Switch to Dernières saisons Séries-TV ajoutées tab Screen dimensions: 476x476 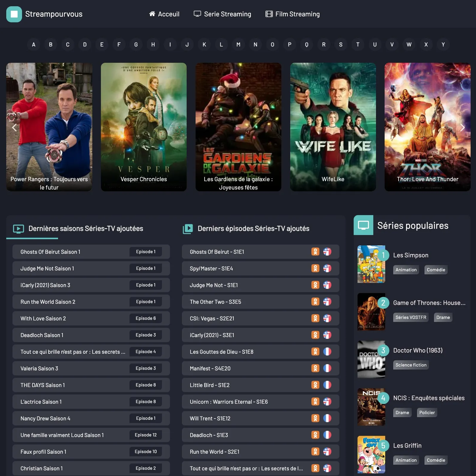tap(78, 228)
